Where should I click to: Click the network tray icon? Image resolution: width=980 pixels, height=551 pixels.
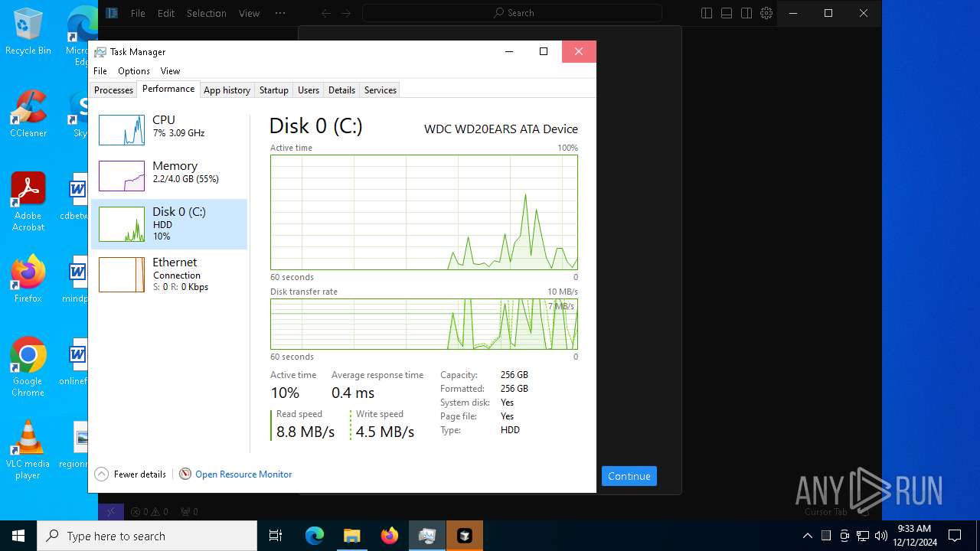tap(863, 536)
